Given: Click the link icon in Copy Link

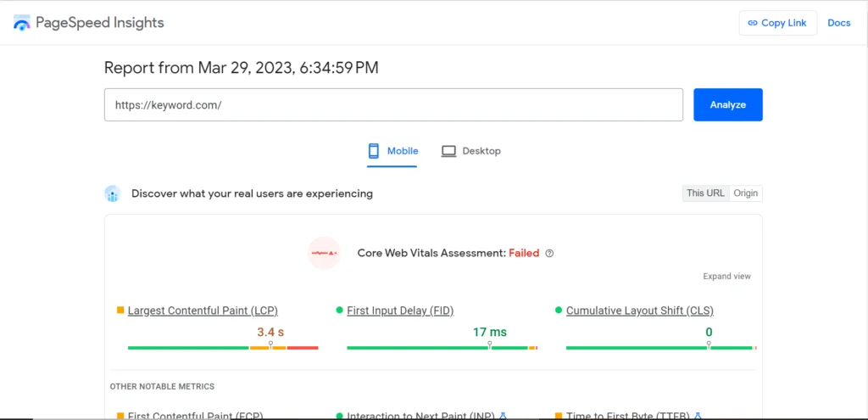Looking at the screenshot, I should (x=753, y=23).
